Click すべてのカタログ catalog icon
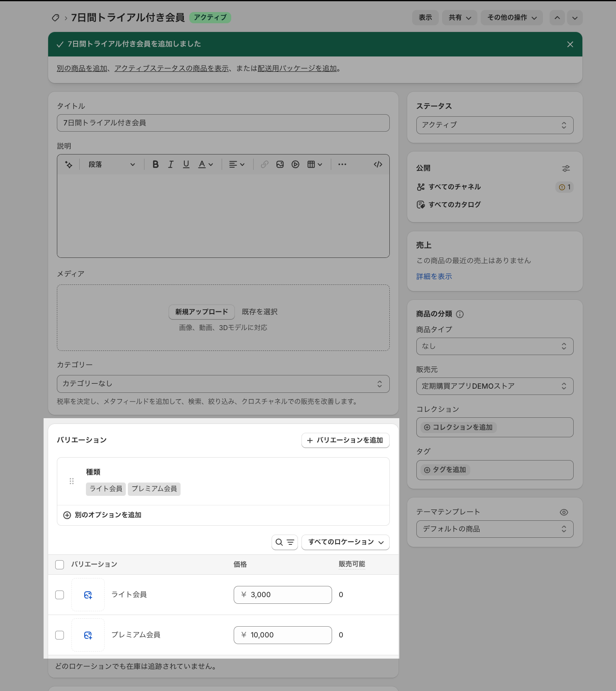The image size is (616, 691). (421, 205)
